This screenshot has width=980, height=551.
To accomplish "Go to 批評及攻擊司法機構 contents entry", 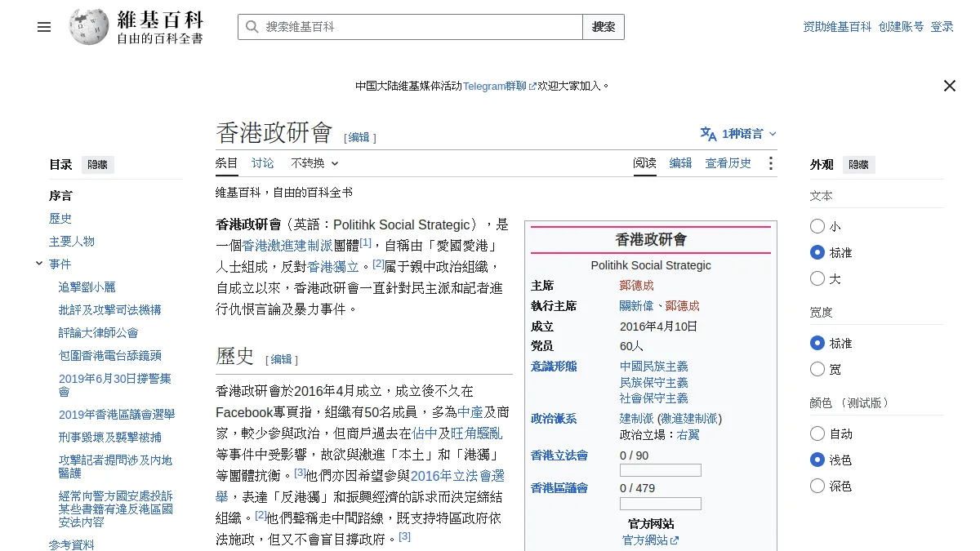I will [110, 310].
